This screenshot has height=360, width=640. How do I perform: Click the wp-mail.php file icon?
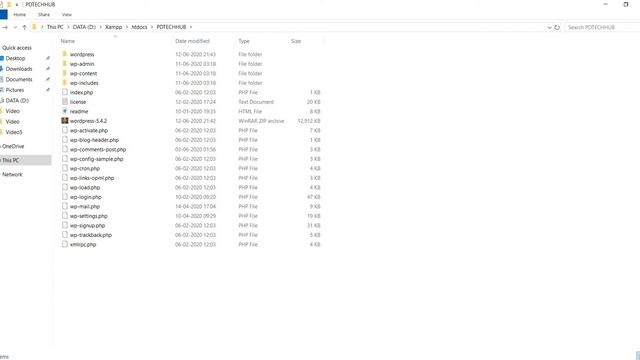click(x=64, y=207)
